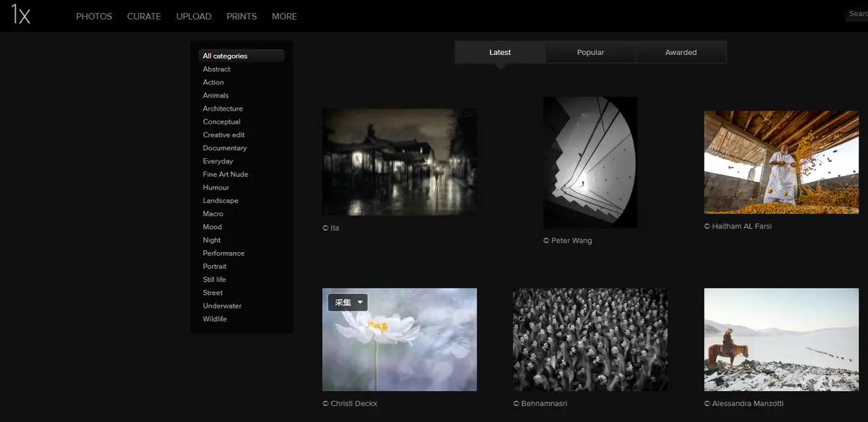Click the Search field
The height and width of the screenshot is (422, 868).
coord(857,14)
